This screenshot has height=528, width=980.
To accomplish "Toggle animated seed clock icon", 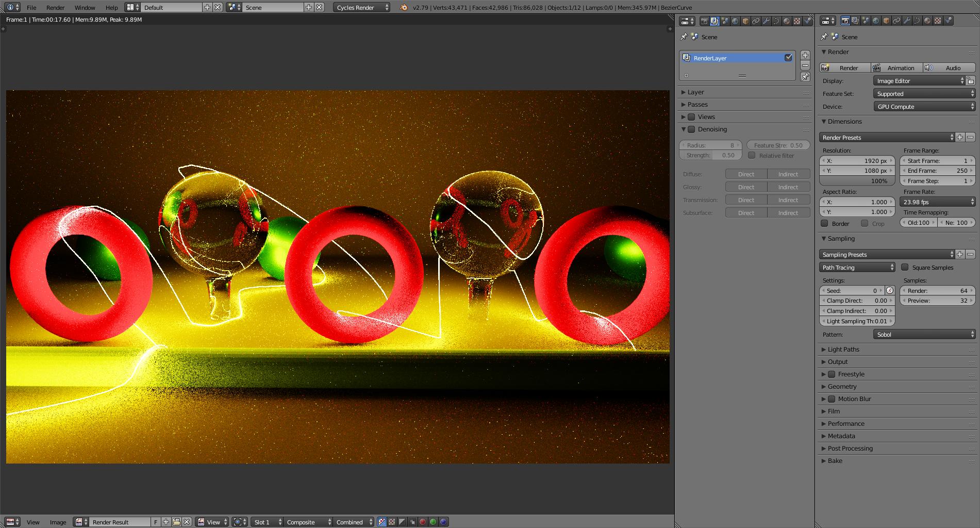I will [890, 290].
